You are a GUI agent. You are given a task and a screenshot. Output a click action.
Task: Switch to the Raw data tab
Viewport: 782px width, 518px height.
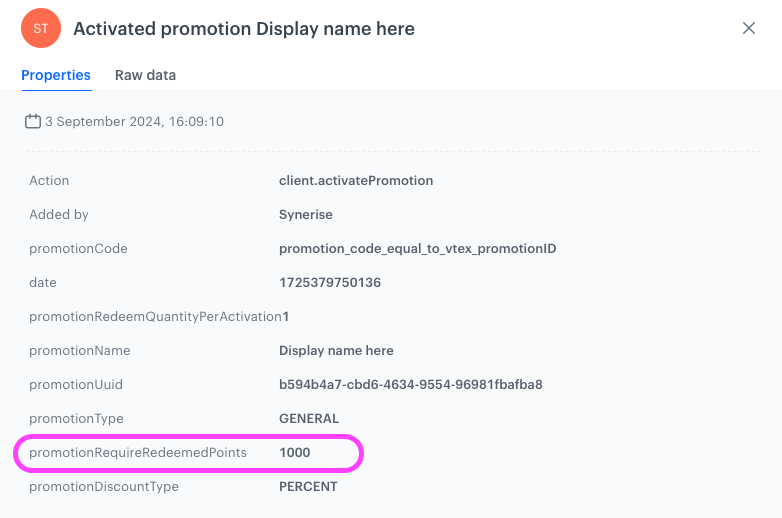point(145,75)
